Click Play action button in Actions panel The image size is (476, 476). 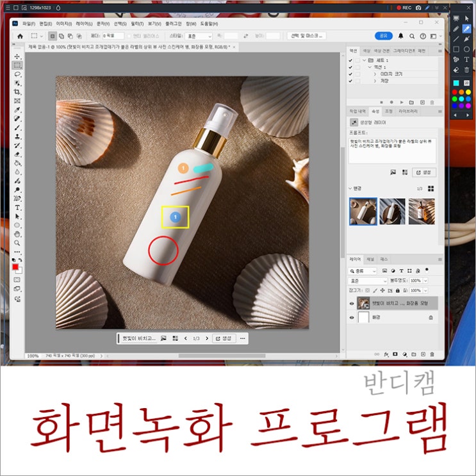(402, 103)
